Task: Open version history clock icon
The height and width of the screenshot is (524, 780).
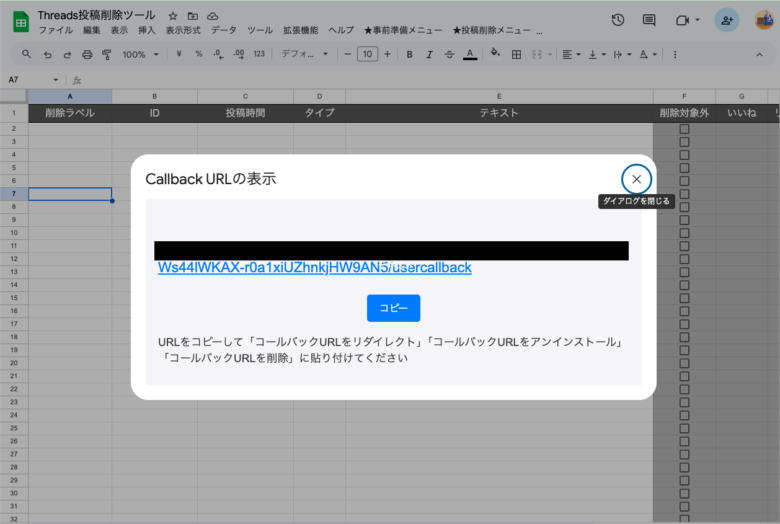Action: pos(617,20)
